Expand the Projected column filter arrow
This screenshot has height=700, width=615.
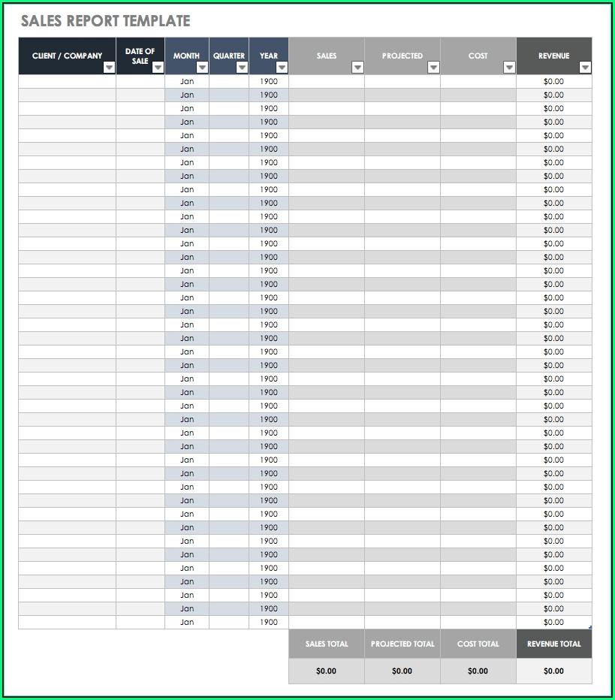click(433, 68)
